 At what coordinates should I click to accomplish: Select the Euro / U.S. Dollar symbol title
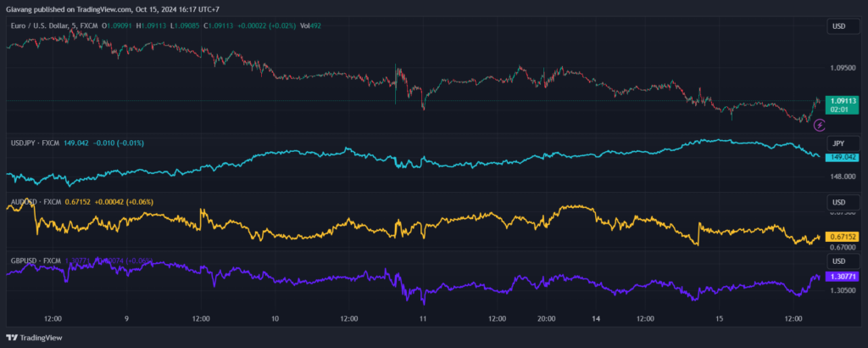point(53,26)
